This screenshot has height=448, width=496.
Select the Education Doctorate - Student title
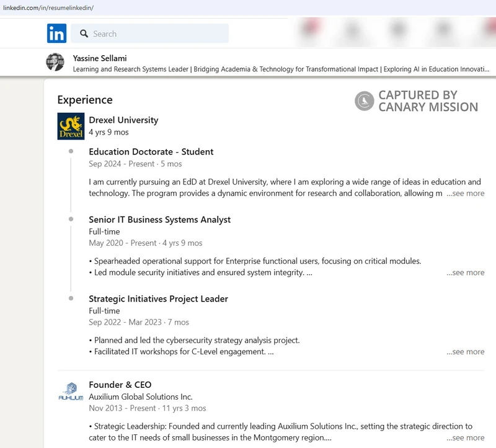(151, 151)
